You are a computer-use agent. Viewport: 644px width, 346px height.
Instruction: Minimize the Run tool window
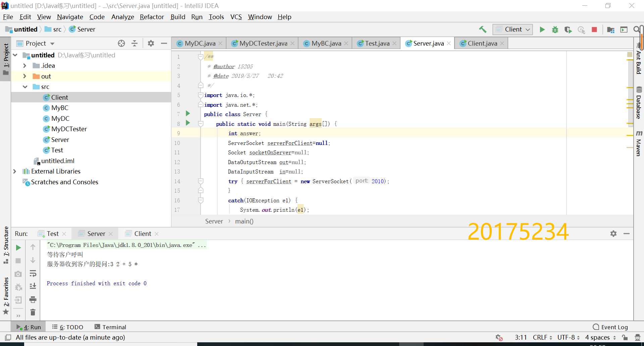[x=627, y=234]
